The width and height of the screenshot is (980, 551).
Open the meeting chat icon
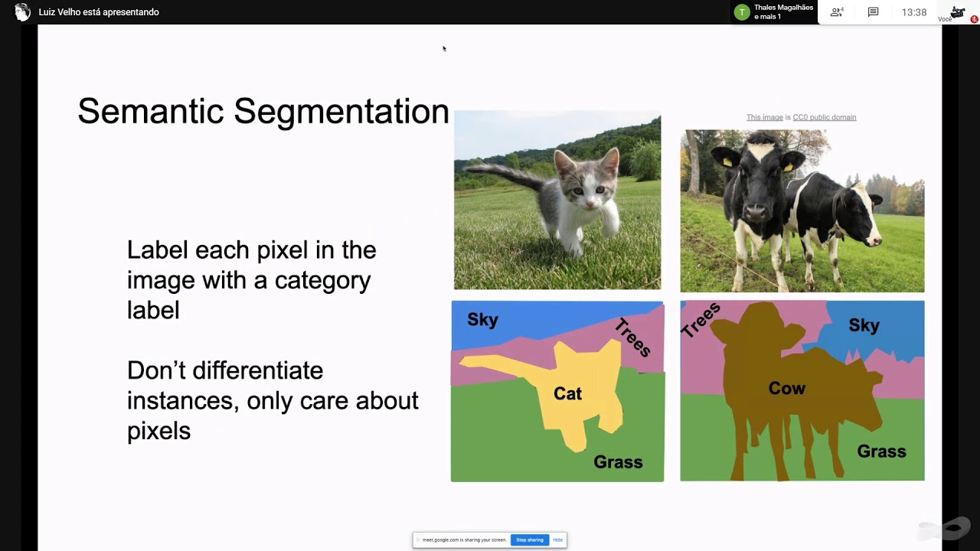pos(873,12)
